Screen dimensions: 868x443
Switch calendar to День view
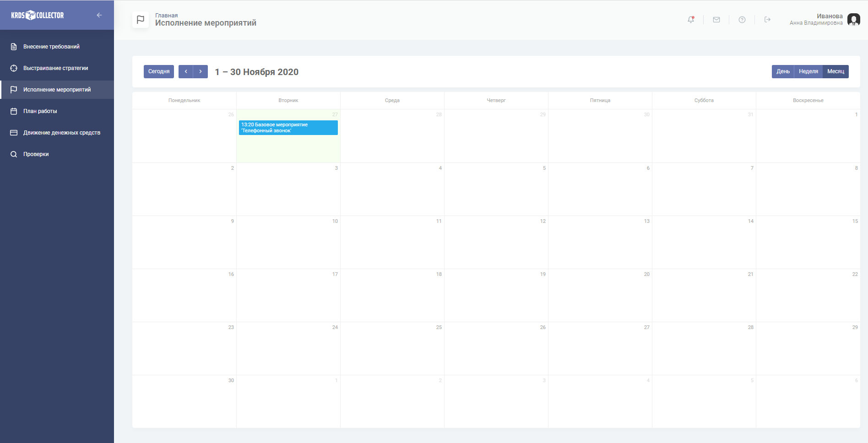tap(783, 71)
